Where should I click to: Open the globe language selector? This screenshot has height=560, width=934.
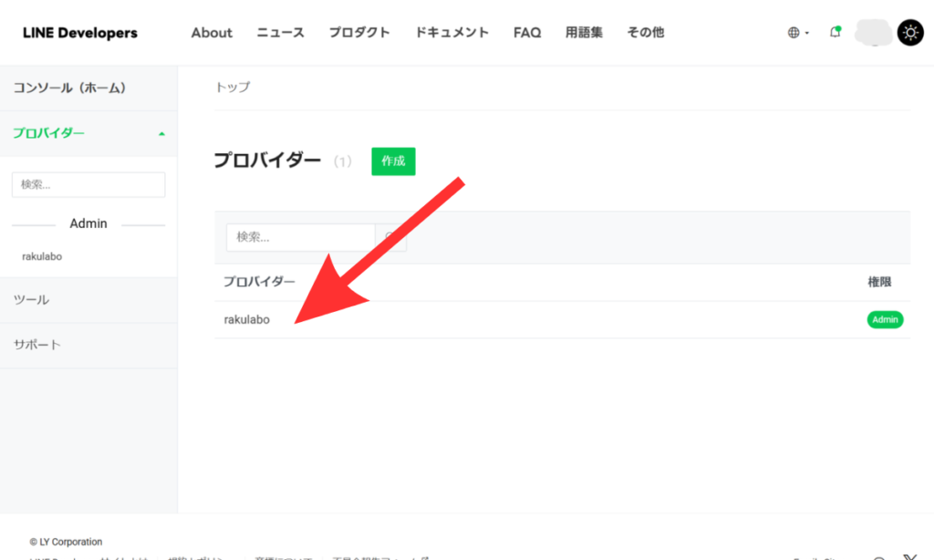(798, 33)
